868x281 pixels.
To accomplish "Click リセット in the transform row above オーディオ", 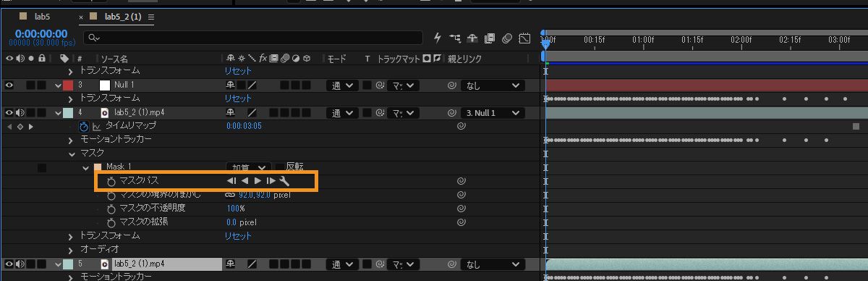I will (x=238, y=236).
